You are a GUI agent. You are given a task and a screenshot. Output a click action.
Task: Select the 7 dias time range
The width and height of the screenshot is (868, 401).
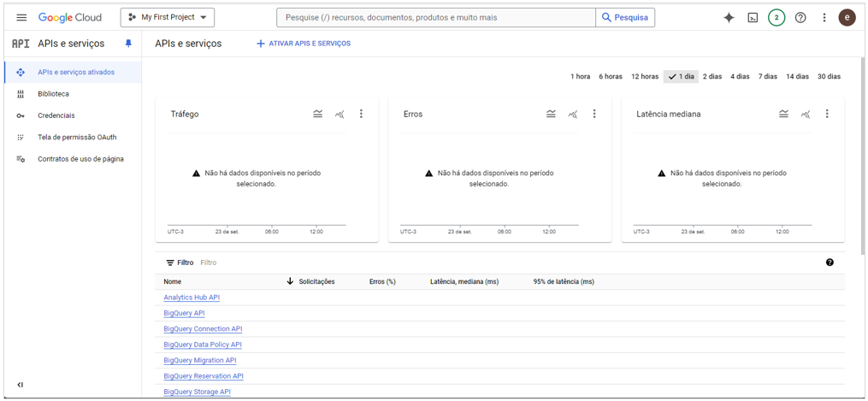point(767,76)
